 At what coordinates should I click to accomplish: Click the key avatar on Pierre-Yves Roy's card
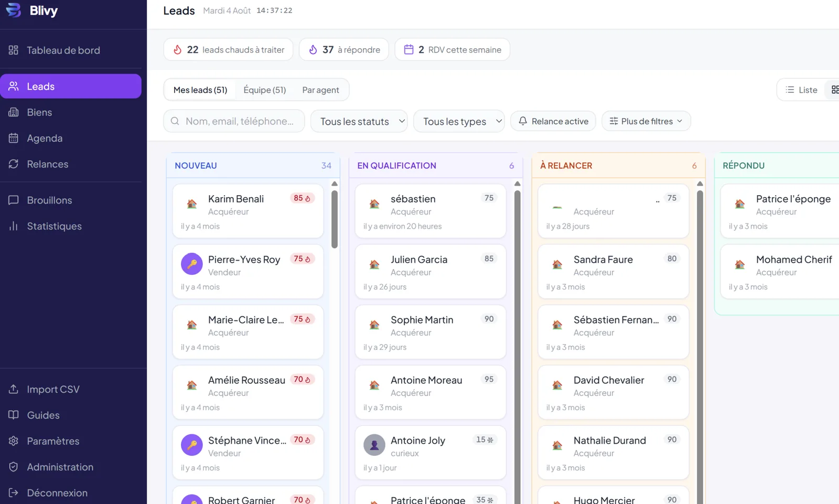click(192, 264)
